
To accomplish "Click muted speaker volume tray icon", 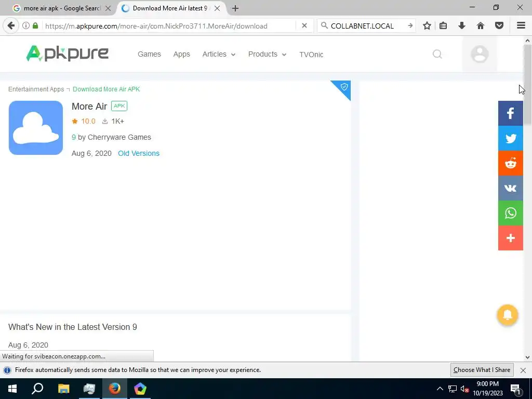I will (x=464, y=389).
